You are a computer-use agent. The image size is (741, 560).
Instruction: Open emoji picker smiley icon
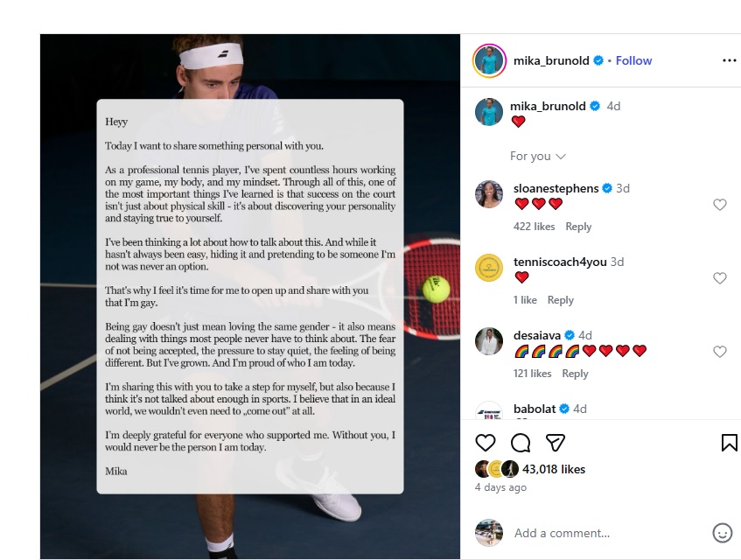coord(722,533)
